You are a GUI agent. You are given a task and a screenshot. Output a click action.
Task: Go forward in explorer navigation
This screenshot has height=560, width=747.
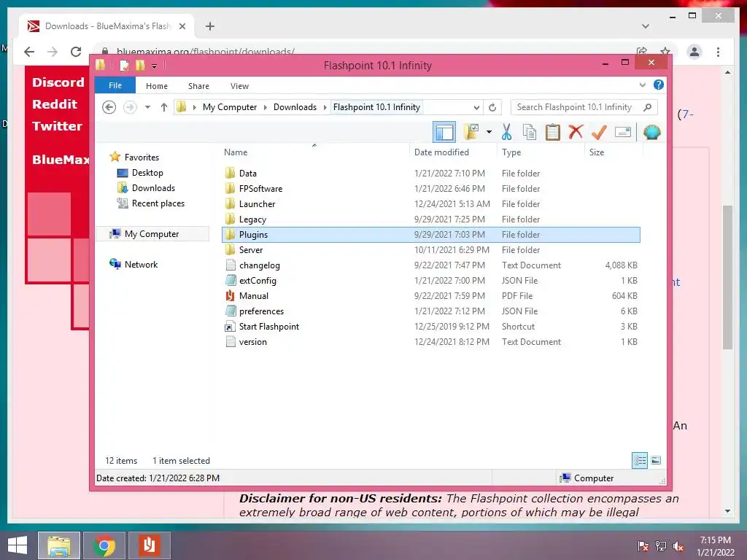(x=130, y=107)
